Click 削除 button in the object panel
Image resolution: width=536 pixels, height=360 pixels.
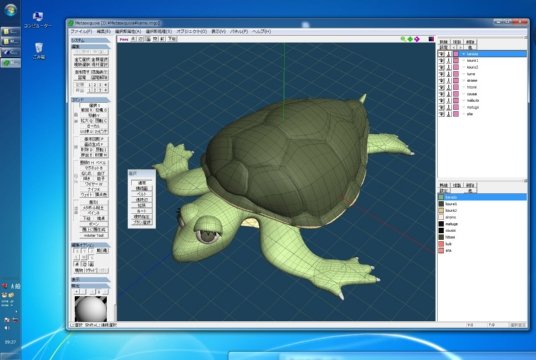point(470,42)
